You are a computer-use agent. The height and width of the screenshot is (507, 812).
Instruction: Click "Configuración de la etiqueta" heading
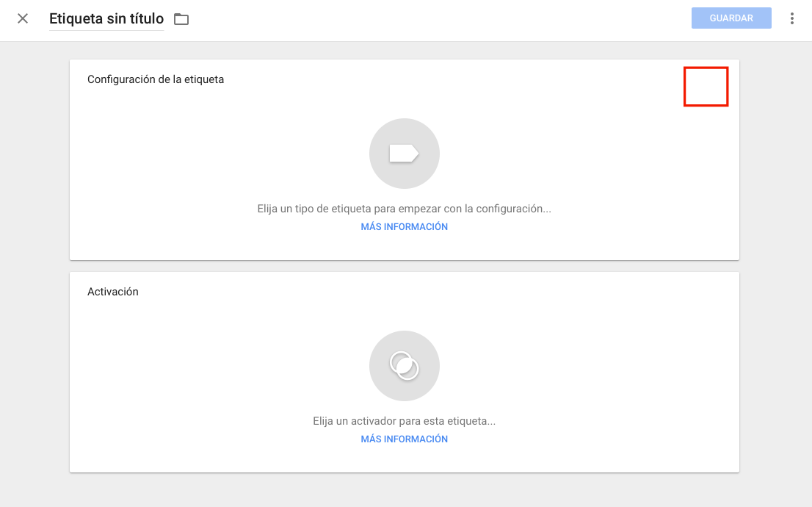pos(156,79)
